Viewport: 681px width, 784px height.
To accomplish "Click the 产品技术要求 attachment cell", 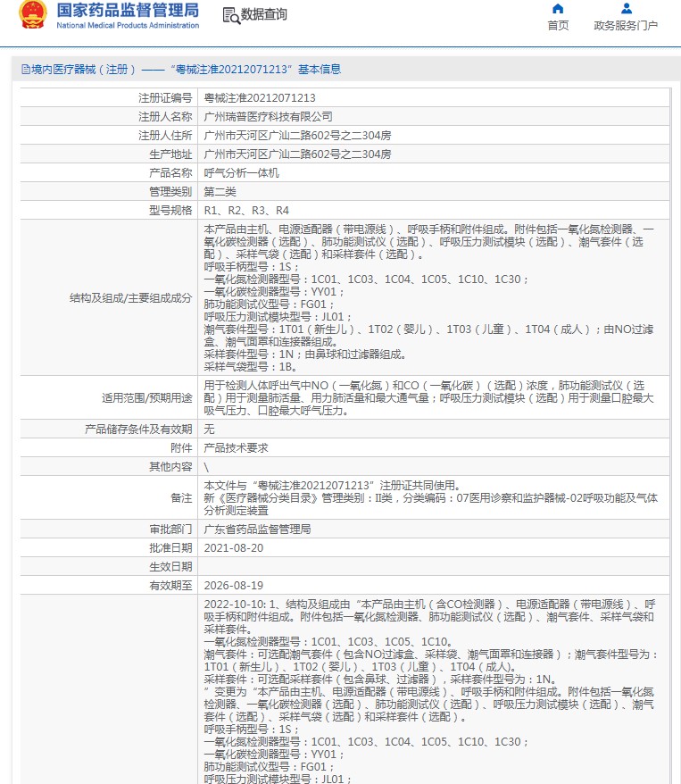I will point(236,447).
